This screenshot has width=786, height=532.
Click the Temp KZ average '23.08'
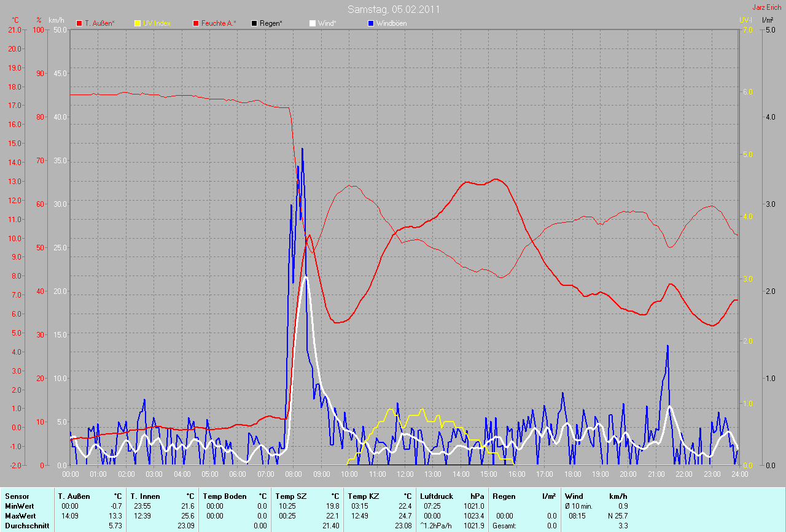pos(403,526)
